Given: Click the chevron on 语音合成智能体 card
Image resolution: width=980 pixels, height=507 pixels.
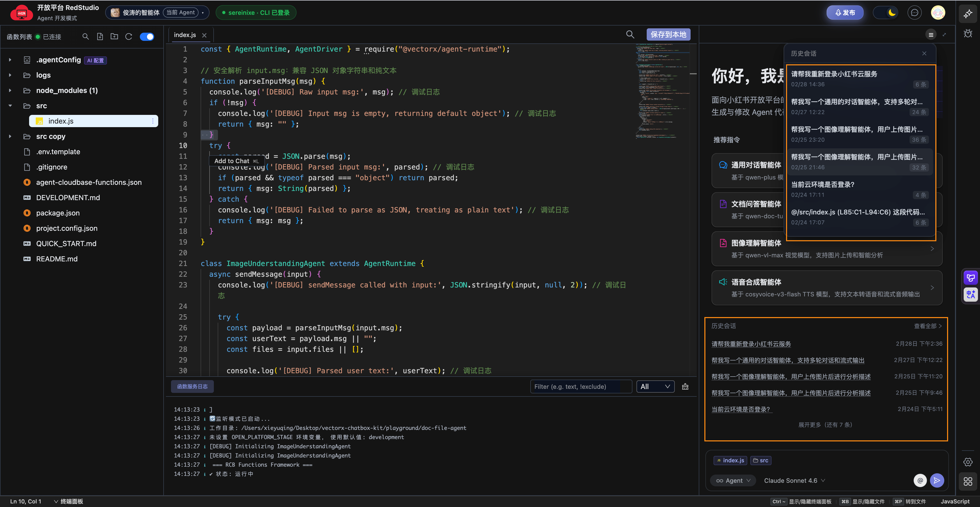Looking at the screenshot, I should (932, 287).
